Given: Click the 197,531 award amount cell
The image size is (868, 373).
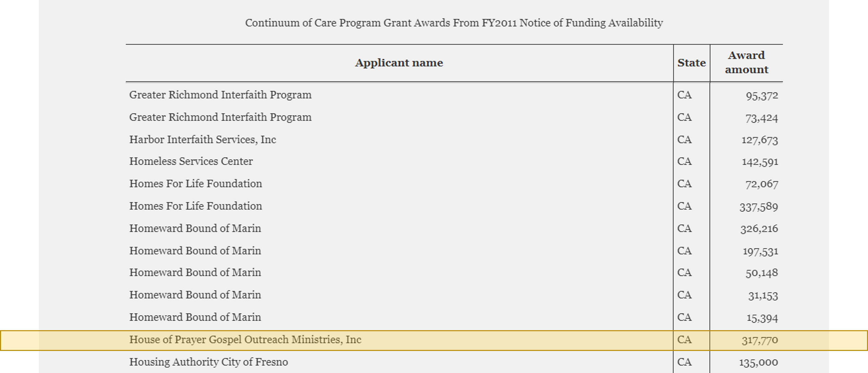Looking at the screenshot, I should 760,251.
